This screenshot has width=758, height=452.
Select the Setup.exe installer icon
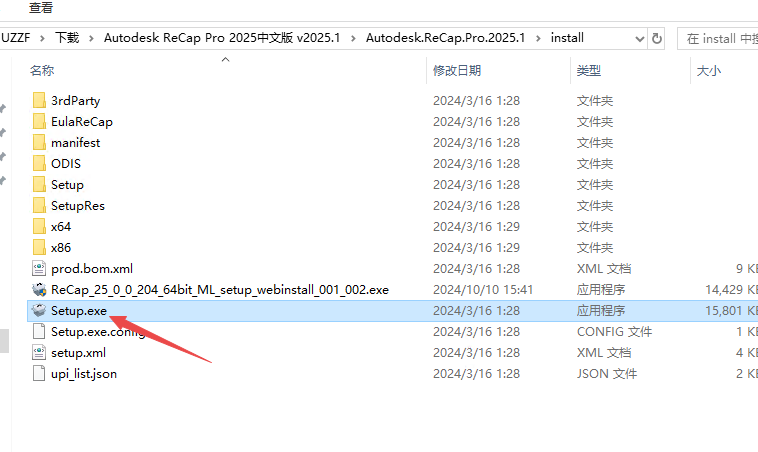39,311
